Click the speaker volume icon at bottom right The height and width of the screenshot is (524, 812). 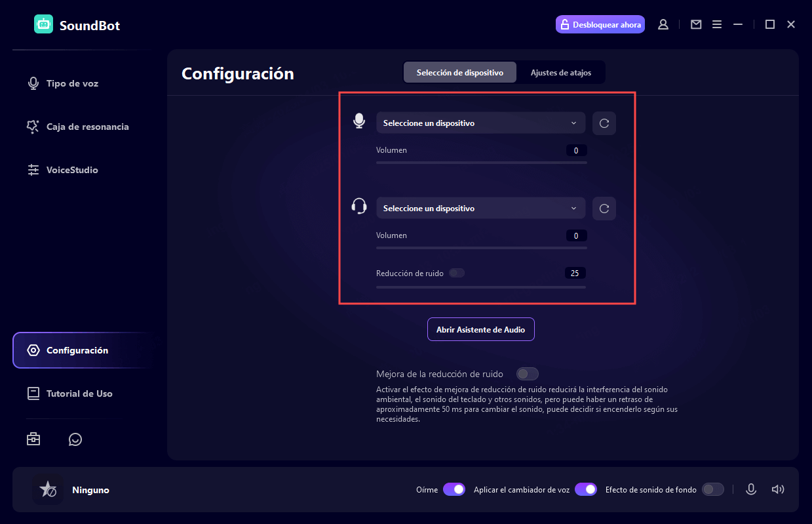point(777,489)
